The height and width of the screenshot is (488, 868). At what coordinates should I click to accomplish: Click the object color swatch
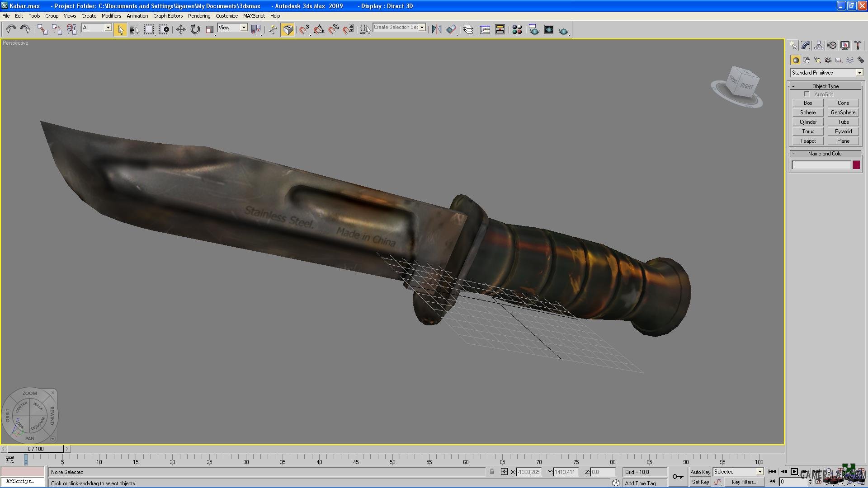coord(856,165)
